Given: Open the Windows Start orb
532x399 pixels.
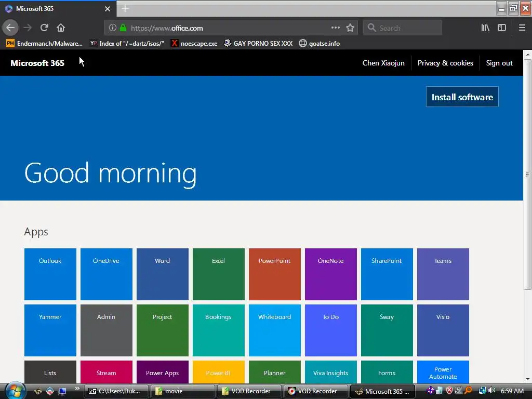Looking at the screenshot, I should pyautogui.click(x=15, y=391).
